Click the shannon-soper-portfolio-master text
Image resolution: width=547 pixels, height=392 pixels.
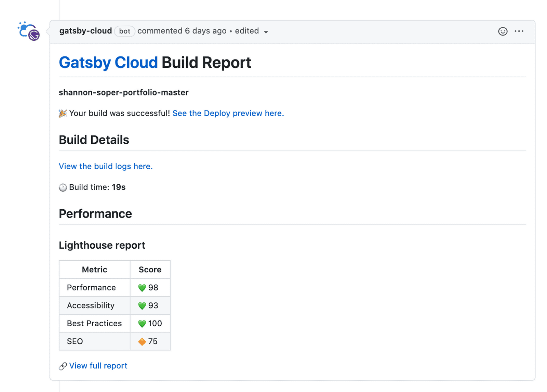[124, 92]
